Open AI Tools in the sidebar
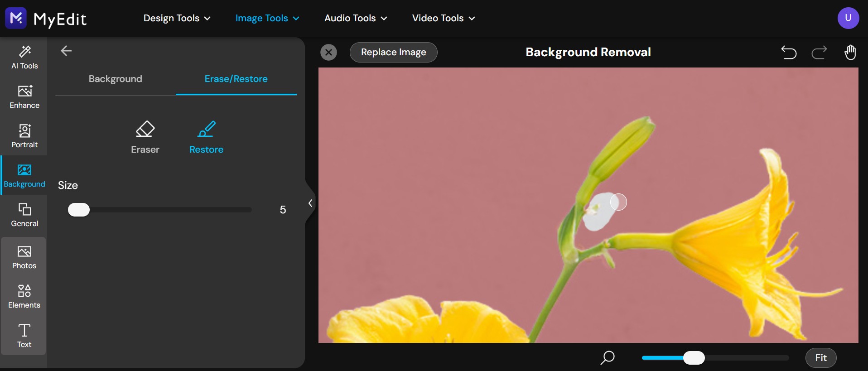868x371 pixels. [x=24, y=58]
